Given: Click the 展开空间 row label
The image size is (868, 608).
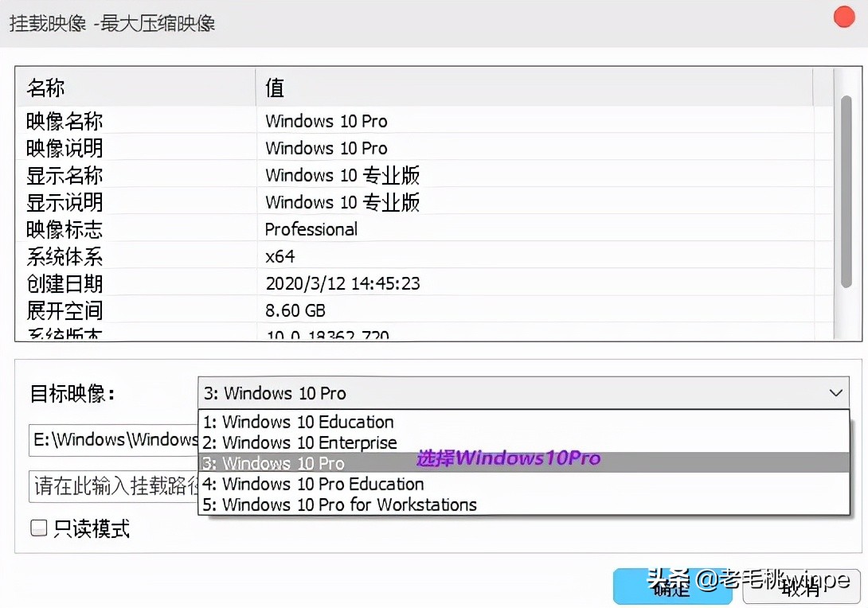Looking at the screenshot, I should click(x=65, y=311).
